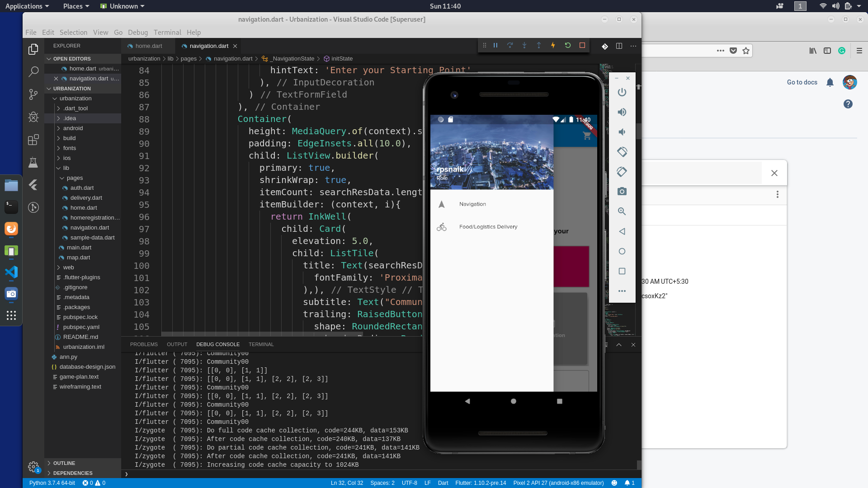The height and width of the screenshot is (488, 868).
Task: Open the Extensions view icon
Action: 33,140
